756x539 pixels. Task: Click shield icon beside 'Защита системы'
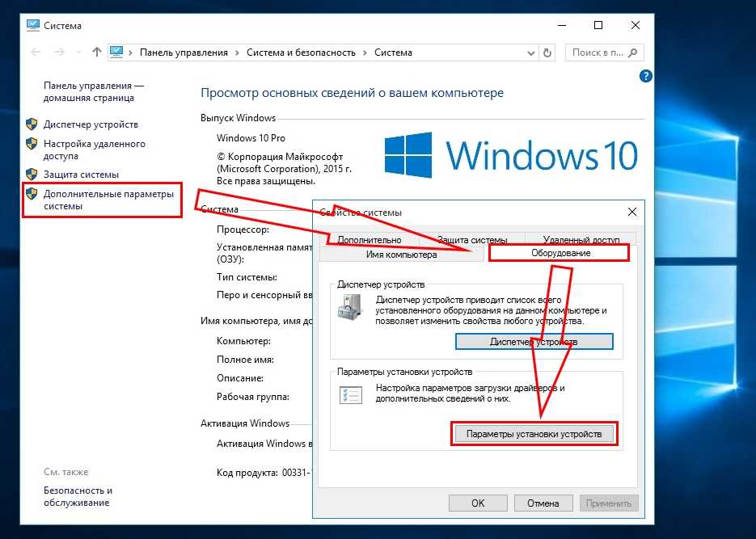[x=32, y=175]
